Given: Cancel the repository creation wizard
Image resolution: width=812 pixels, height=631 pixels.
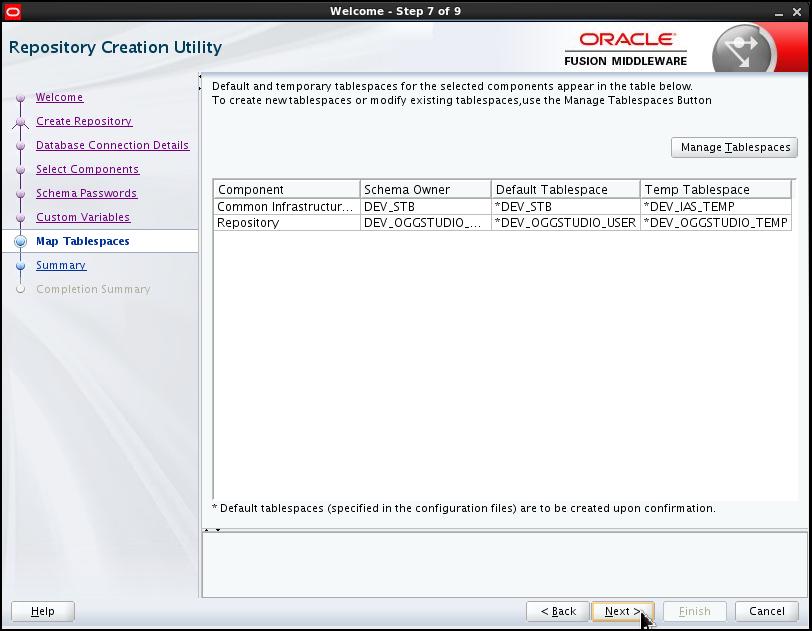Looking at the screenshot, I should coord(766,611).
